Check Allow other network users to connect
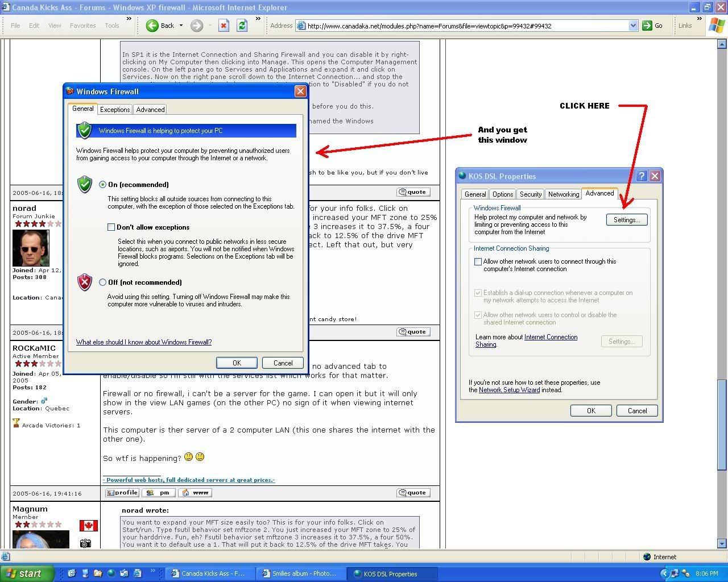Viewport: 728px width, 582px height. [x=478, y=262]
